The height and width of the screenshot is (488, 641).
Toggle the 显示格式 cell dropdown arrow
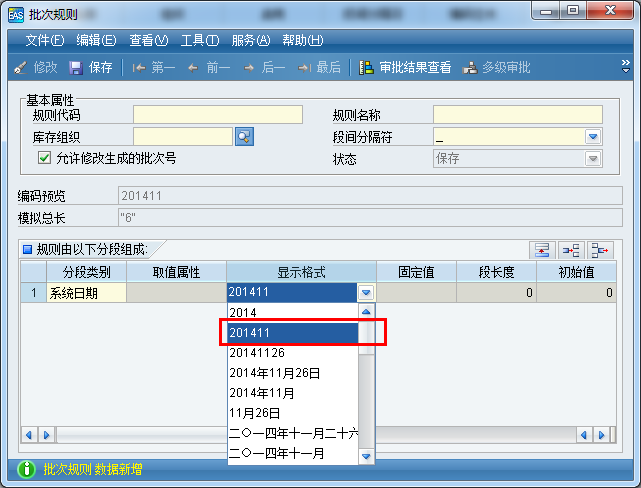click(x=366, y=293)
